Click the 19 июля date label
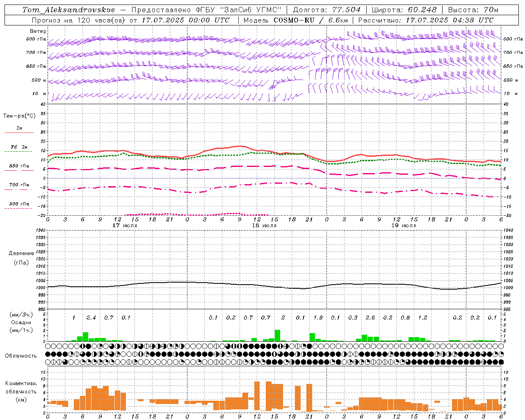 click(404, 225)
